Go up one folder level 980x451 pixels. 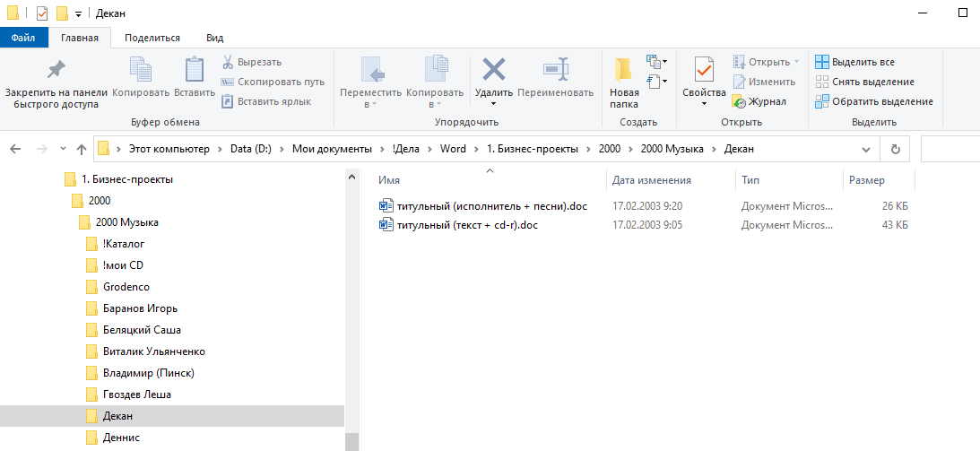click(82, 150)
